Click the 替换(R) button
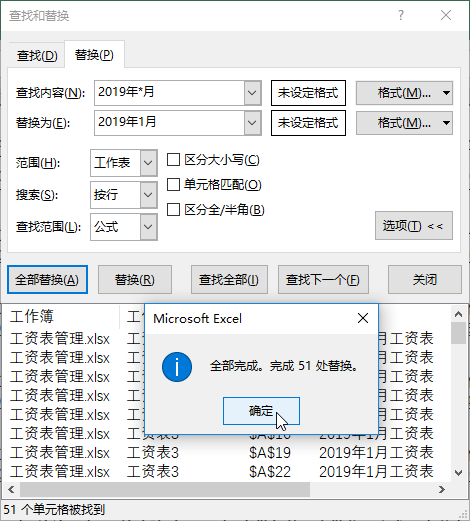Image resolution: width=470 pixels, height=521 pixels. click(x=135, y=280)
